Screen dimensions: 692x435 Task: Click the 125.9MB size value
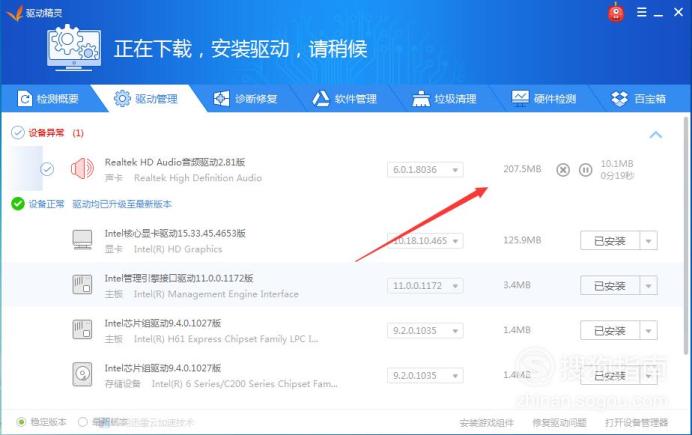(522, 240)
